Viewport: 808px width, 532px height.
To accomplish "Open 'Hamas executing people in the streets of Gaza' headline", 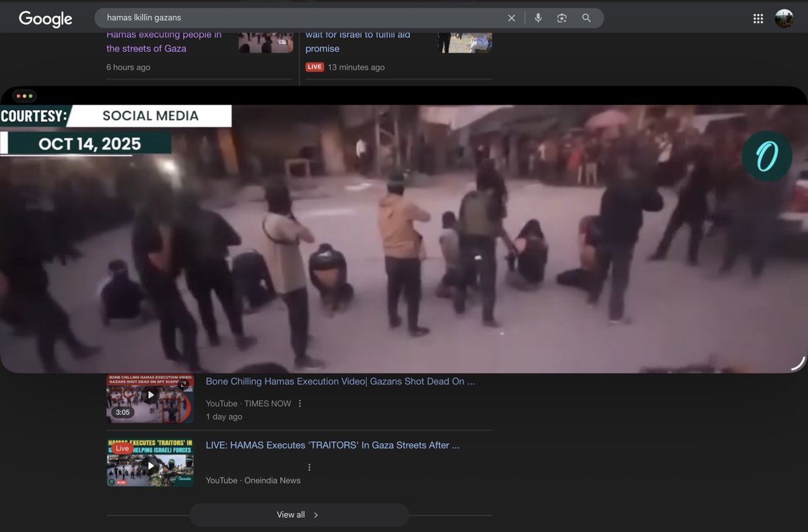I will (x=164, y=42).
